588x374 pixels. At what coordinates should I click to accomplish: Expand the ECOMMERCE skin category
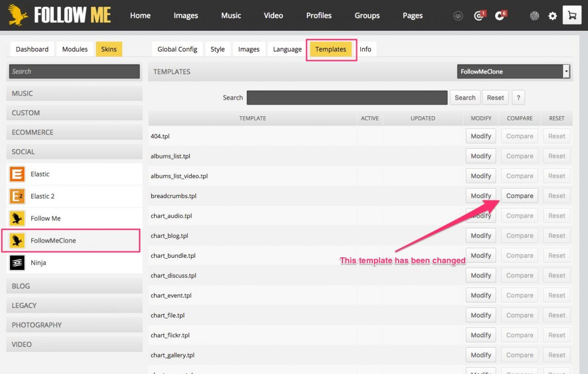click(x=74, y=132)
